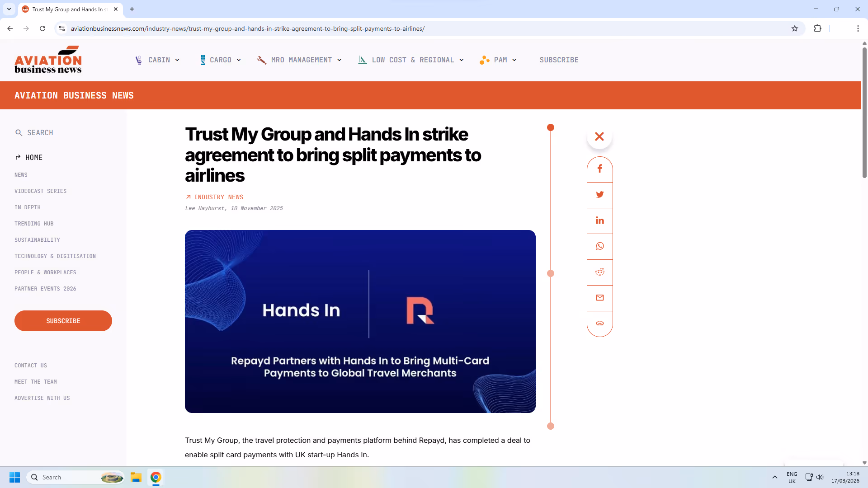The height and width of the screenshot is (488, 868).
Task: Click the Search field in sidebar
Action: [40, 133]
